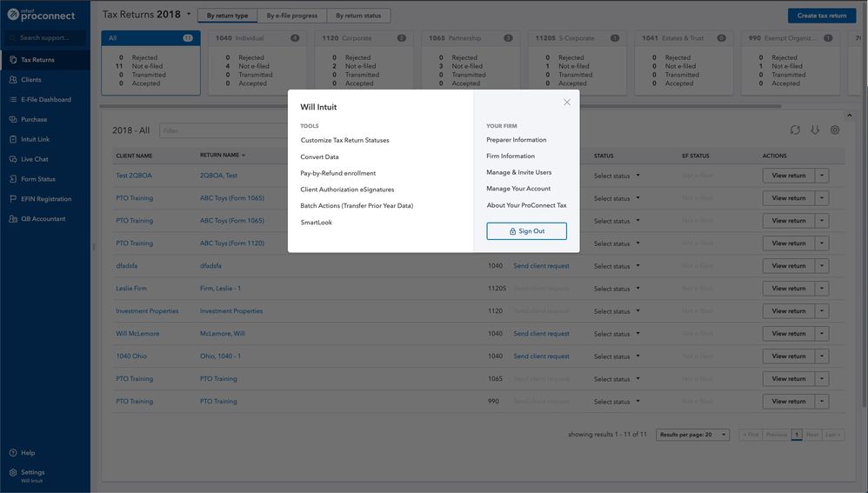Click the Create tax return button
Viewport: 868px width, 493px height.
click(821, 16)
